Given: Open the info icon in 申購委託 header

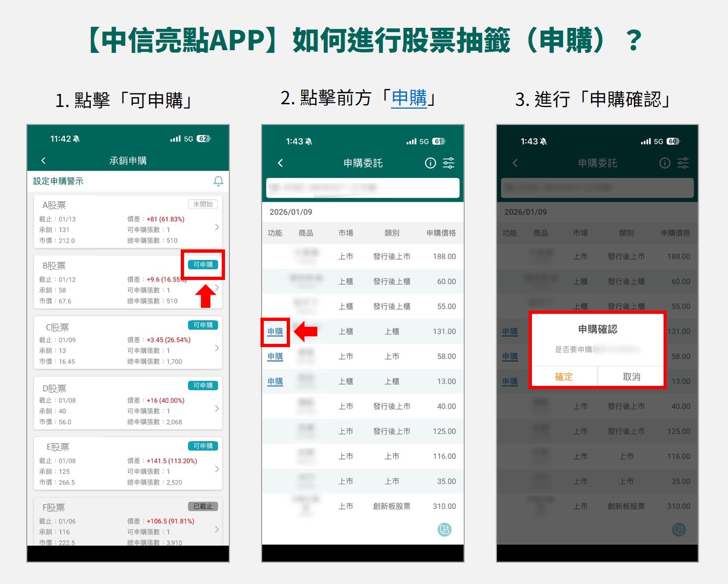Looking at the screenshot, I should tap(430, 163).
